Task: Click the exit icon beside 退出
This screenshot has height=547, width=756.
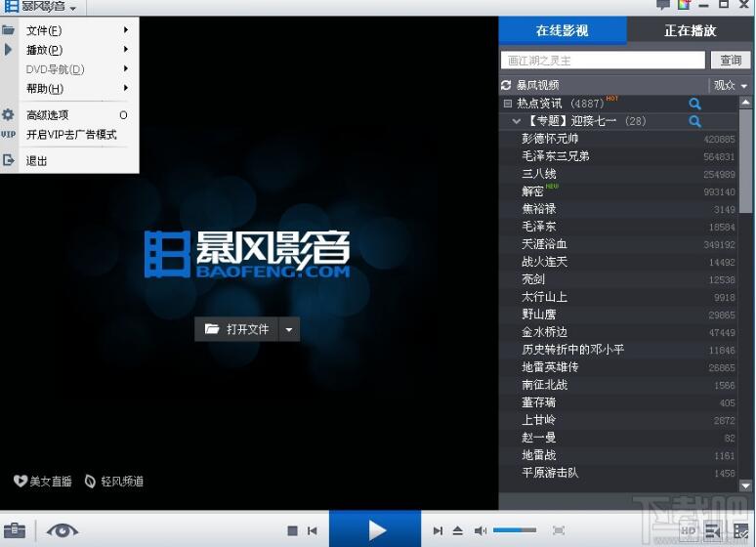Action: [8, 160]
